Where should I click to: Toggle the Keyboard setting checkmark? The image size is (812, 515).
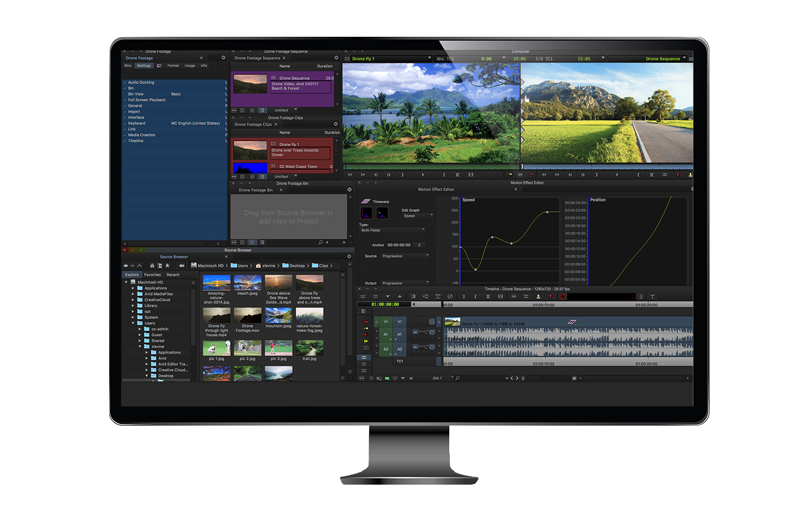click(125, 123)
